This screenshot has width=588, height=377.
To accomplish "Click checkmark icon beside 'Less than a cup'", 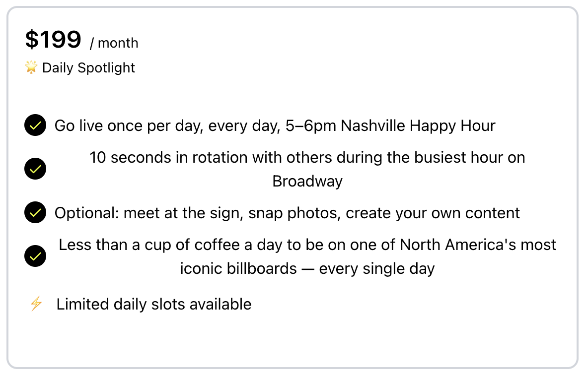I will [x=35, y=256].
